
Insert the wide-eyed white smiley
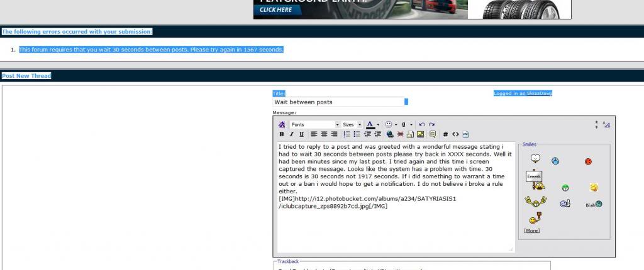[535, 158]
